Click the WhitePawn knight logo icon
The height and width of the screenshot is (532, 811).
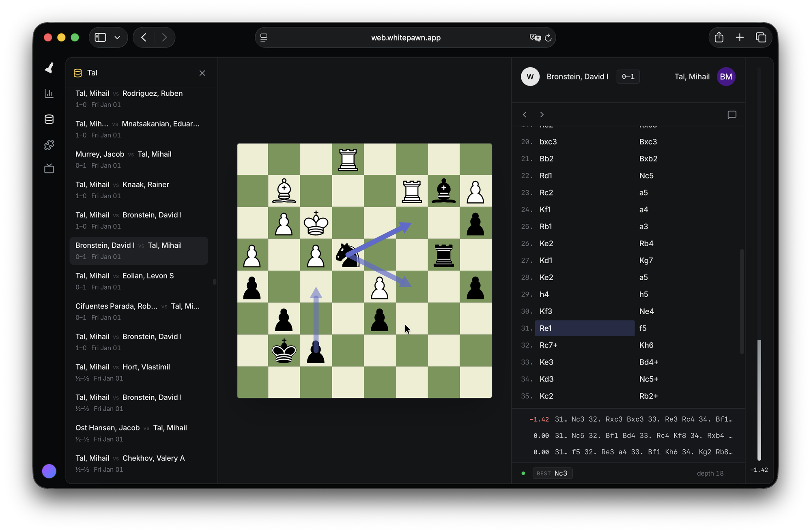pyautogui.click(x=49, y=68)
